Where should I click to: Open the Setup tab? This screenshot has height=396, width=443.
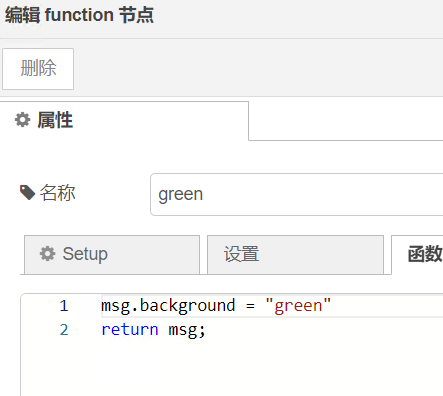coord(112,255)
